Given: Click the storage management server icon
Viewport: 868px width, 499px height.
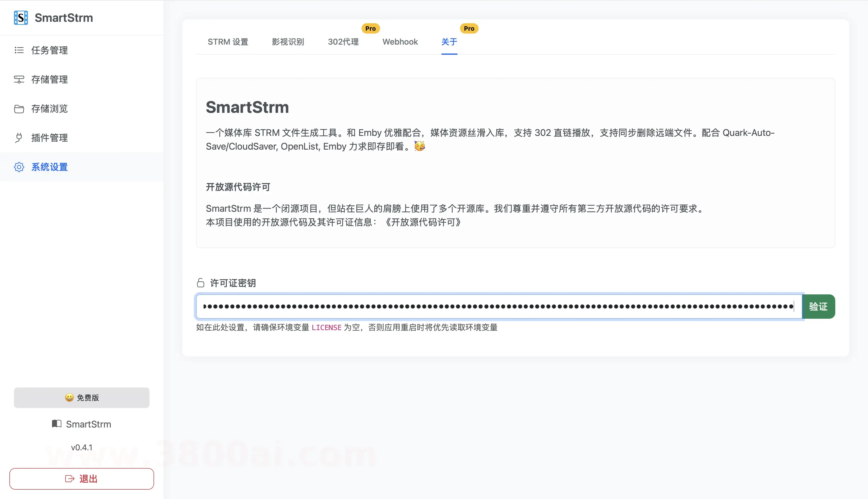Looking at the screenshot, I should point(19,80).
